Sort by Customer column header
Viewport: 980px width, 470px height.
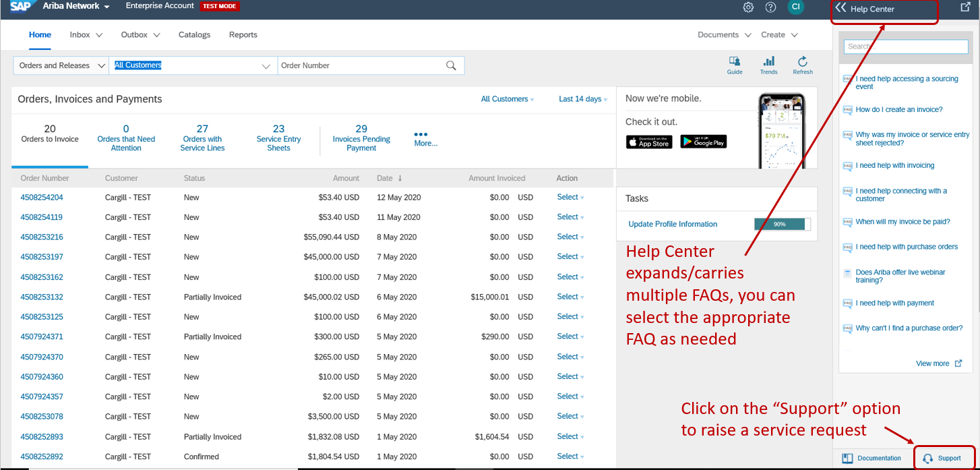pyautogui.click(x=121, y=178)
